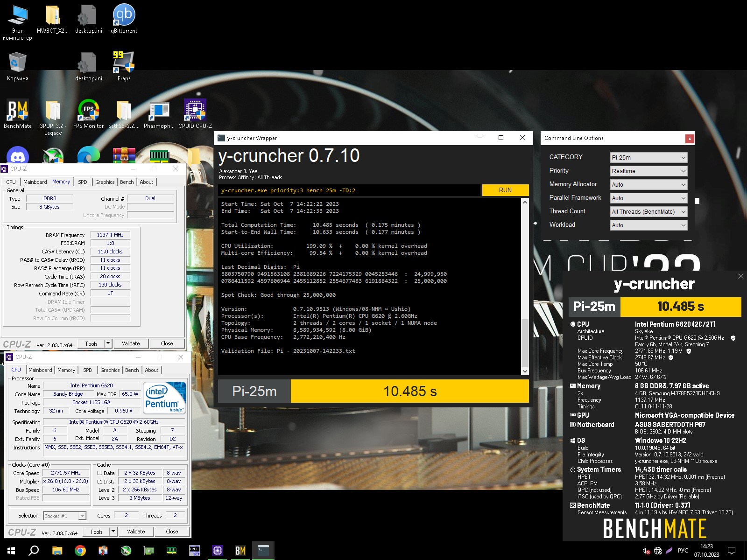Open the HWBOT_X2 desktop folder
This screenshot has height=560, width=747.
pos(53,19)
